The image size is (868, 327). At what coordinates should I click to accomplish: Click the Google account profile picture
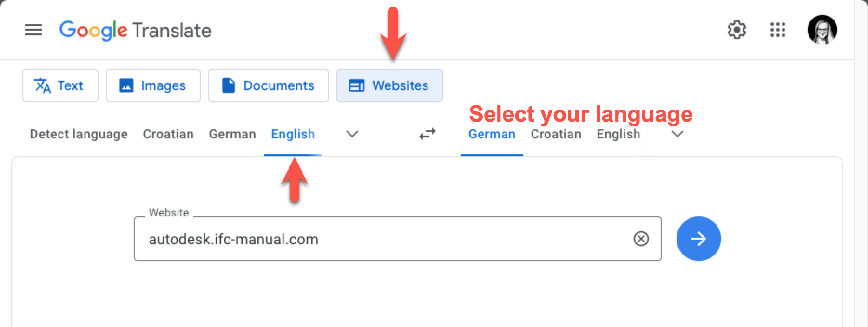click(x=822, y=30)
